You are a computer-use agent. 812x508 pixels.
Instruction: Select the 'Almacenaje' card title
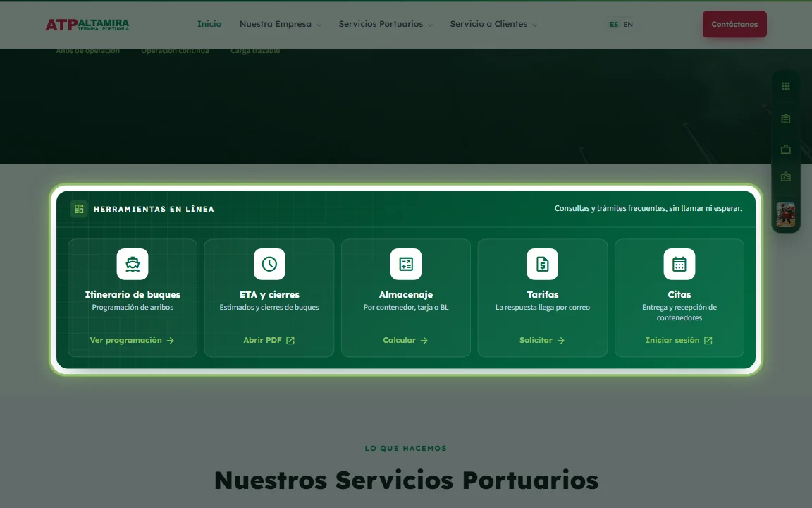(x=406, y=294)
